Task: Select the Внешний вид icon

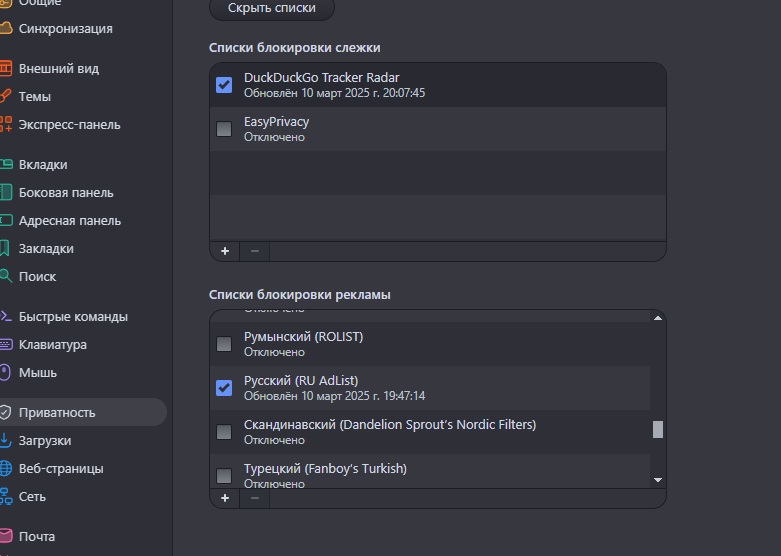Action: [x=5, y=68]
